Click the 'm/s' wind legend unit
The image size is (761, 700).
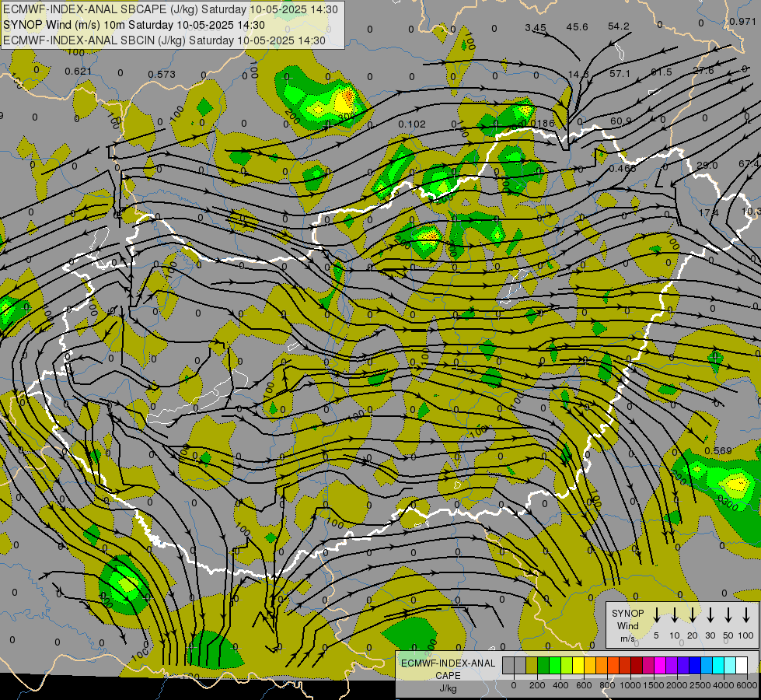click(x=627, y=639)
